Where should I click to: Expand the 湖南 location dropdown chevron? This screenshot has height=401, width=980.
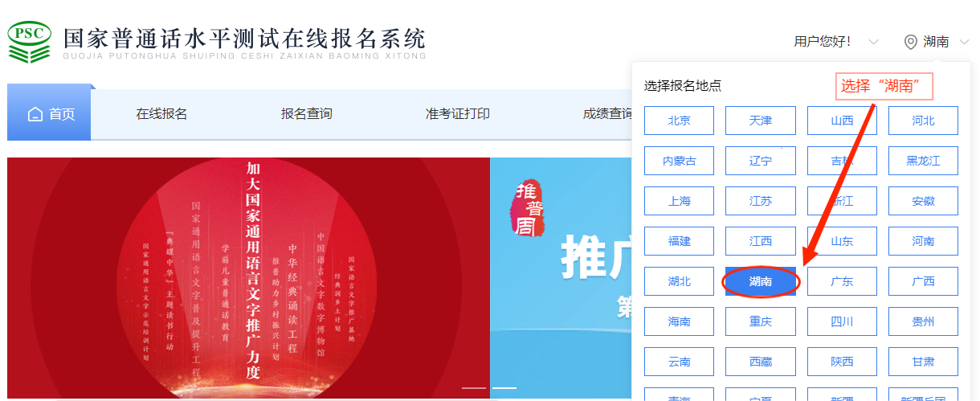(x=964, y=42)
